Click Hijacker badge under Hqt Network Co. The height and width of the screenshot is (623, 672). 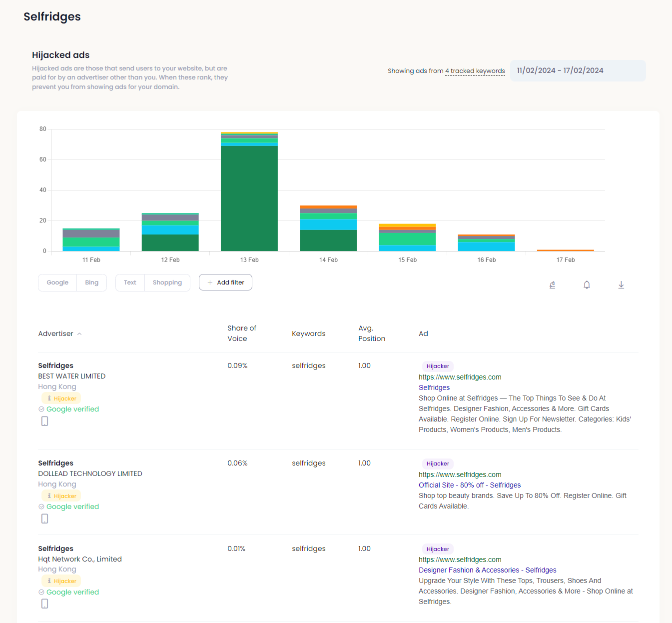61,581
